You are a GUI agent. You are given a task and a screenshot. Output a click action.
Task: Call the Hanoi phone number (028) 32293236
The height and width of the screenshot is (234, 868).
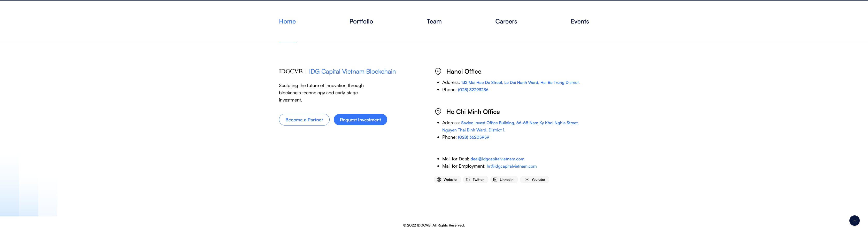(x=473, y=90)
